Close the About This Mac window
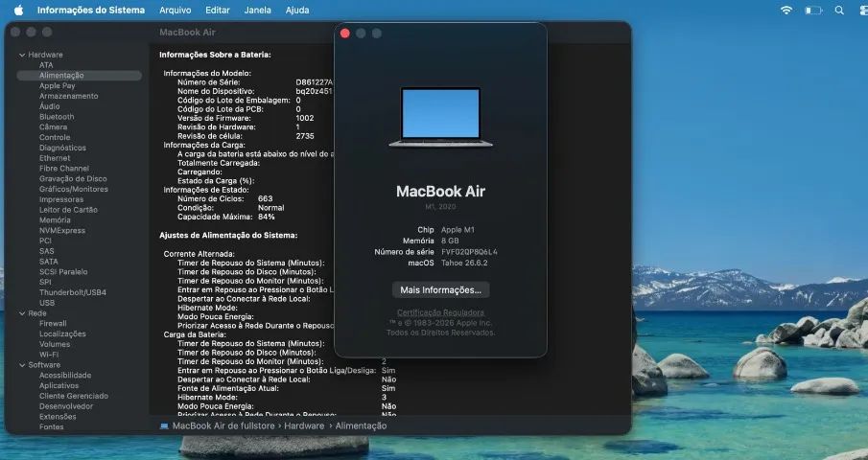868x460 pixels. click(x=345, y=34)
